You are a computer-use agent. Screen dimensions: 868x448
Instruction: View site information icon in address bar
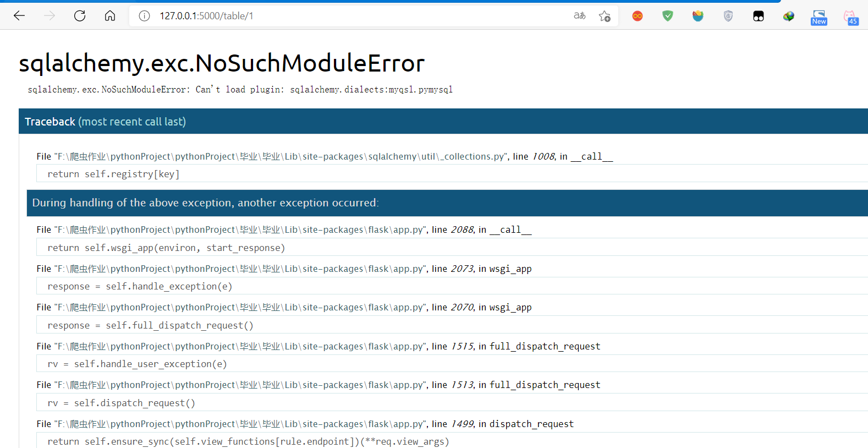click(144, 16)
